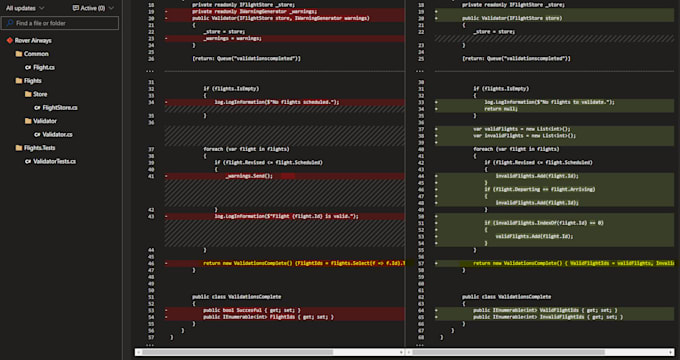The width and height of the screenshot is (680, 360).
Task: Click the C# icon next to Flight.cs
Action: coord(28,67)
